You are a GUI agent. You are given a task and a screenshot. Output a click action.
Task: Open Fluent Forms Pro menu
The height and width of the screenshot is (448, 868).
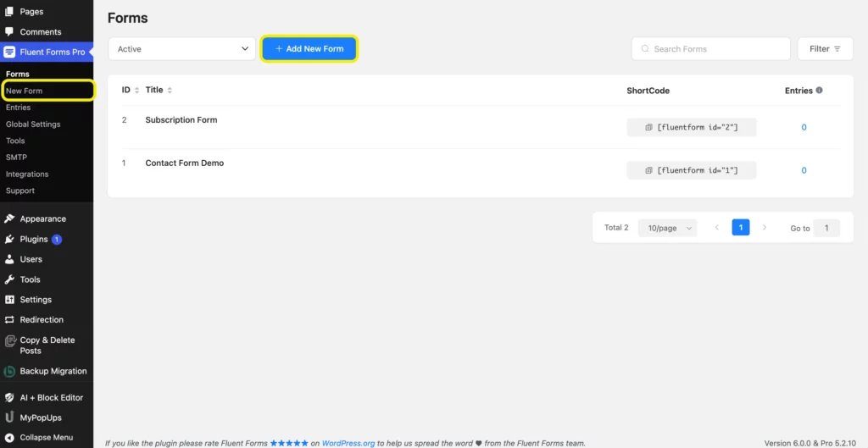pos(47,52)
